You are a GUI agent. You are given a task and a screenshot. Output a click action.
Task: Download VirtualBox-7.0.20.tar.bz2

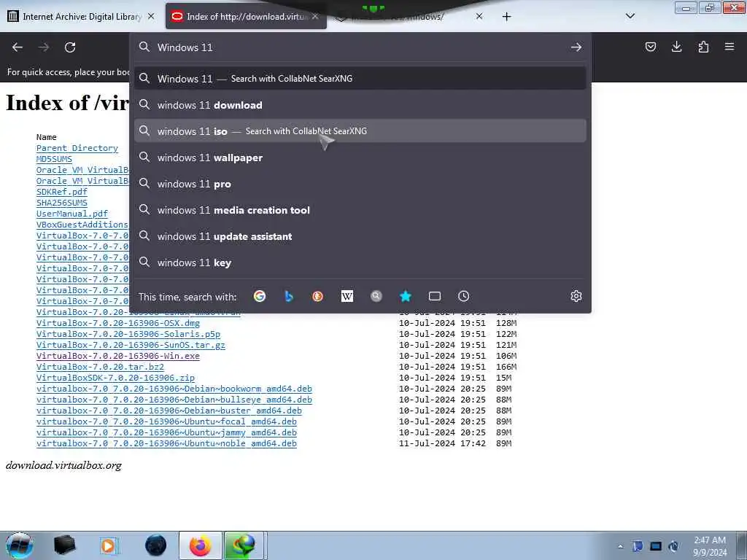tap(100, 367)
